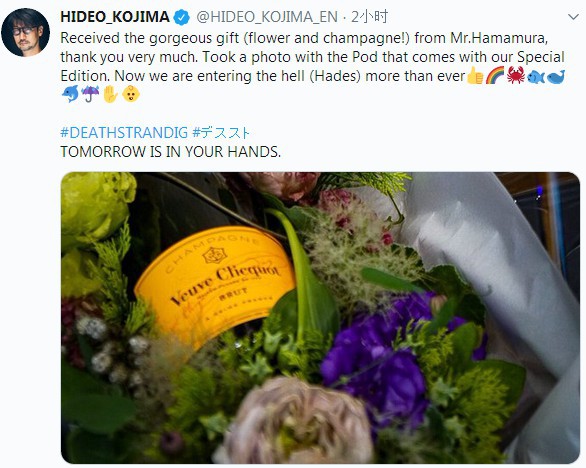Click the red crab emoji
The image size is (586, 468).
516,76
